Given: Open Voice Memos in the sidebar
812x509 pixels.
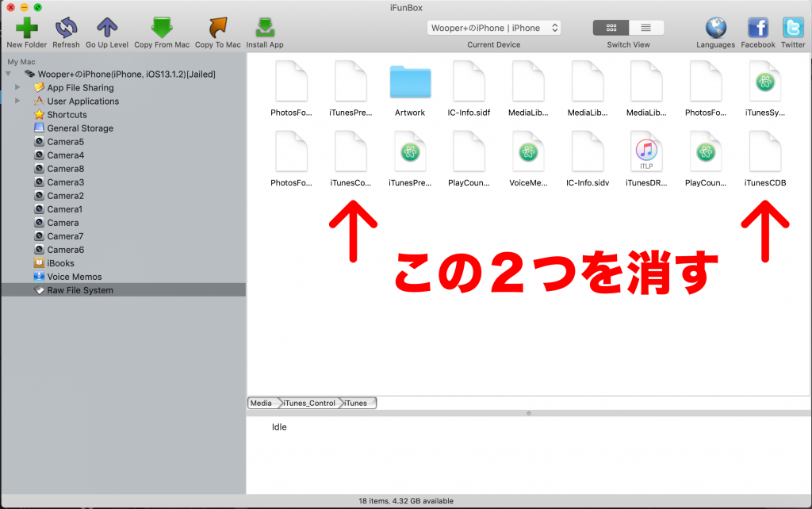Looking at the screenshot, I should tap(74, 277).
